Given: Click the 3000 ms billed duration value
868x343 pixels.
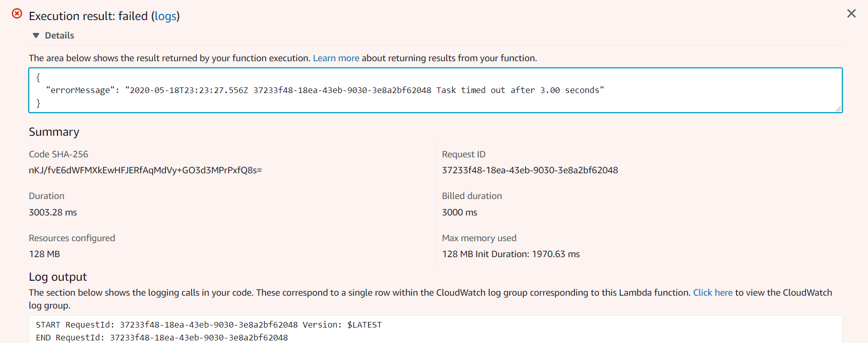Looking at the screenshot, I should click(459, 212).
